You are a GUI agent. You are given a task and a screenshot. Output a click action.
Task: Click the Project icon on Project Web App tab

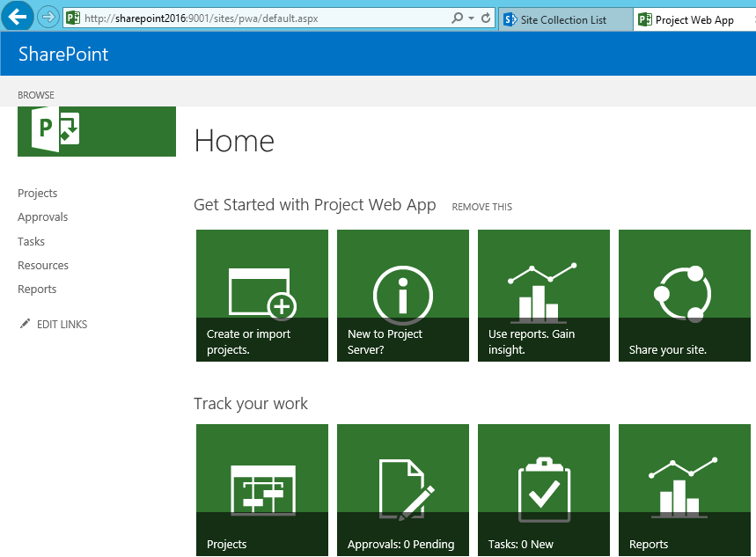click(644, 19)
